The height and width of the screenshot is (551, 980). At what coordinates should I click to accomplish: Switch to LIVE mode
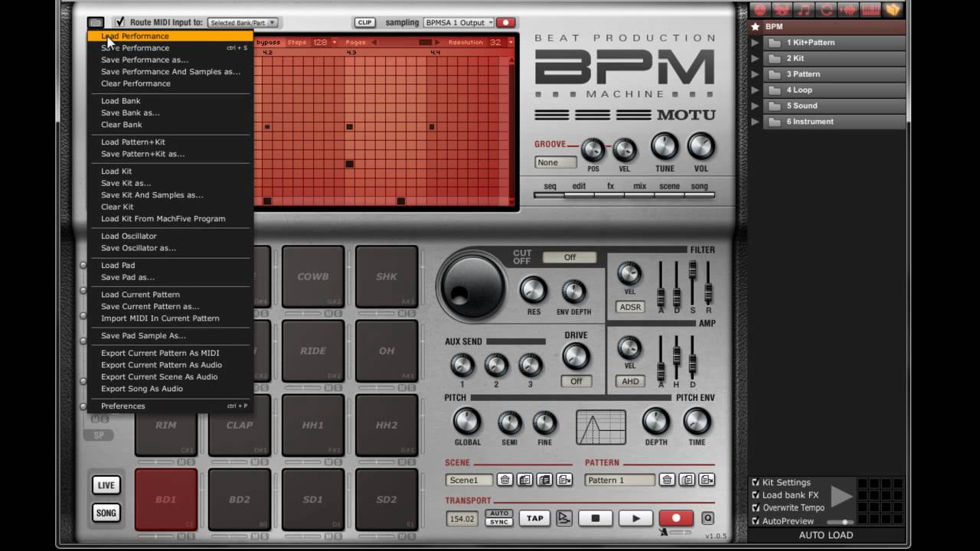(106, 485)
